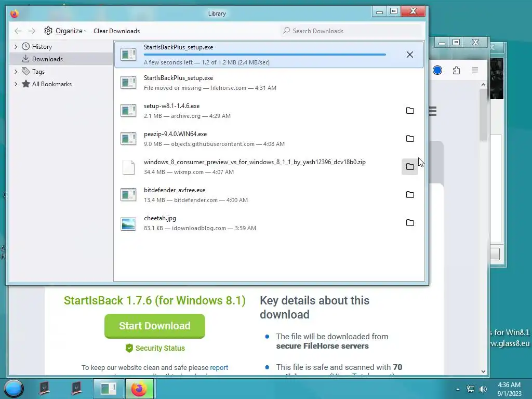Screen dimensions: 532x399
Task: Open containing folder for bitdefender_avfree.exe
Action: [x=410, y=195]
